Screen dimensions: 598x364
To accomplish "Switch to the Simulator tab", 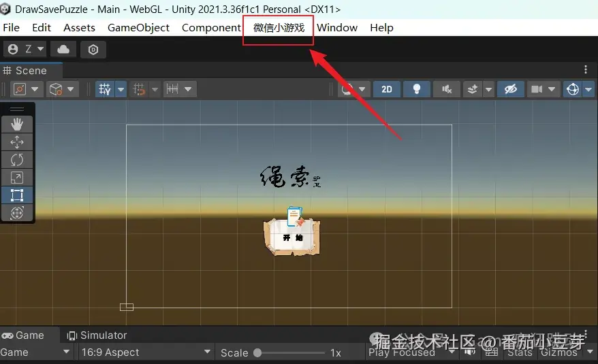I will pyautogui.click(x=97, y=335).
